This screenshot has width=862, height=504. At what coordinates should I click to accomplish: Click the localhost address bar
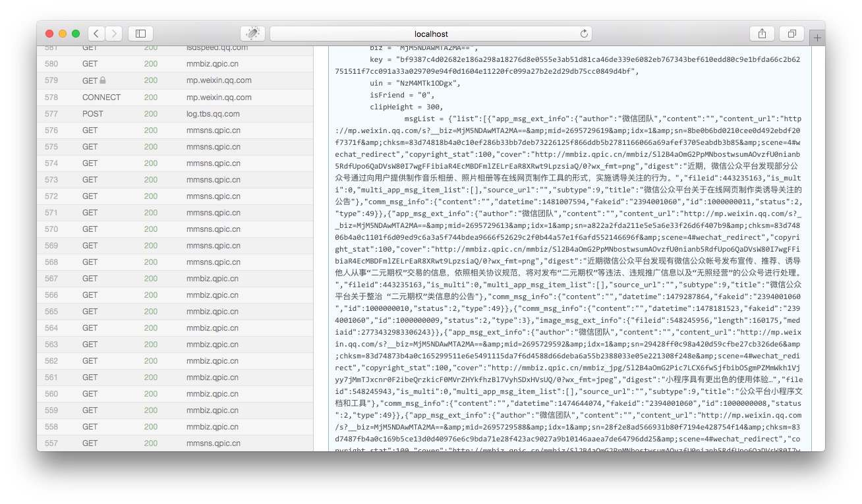(x=430, y=34)
